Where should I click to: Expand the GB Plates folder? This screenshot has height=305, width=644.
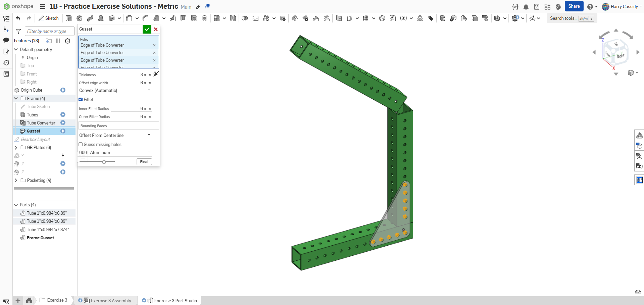click(16, 148)
